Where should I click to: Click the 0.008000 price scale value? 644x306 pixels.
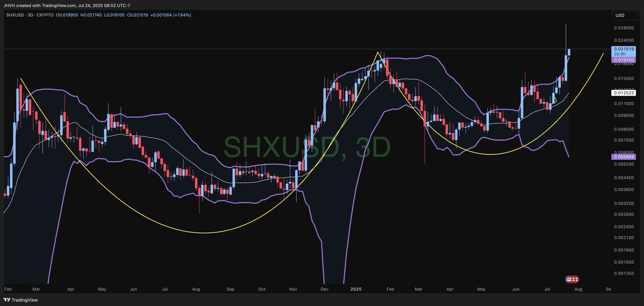[624, 129]
